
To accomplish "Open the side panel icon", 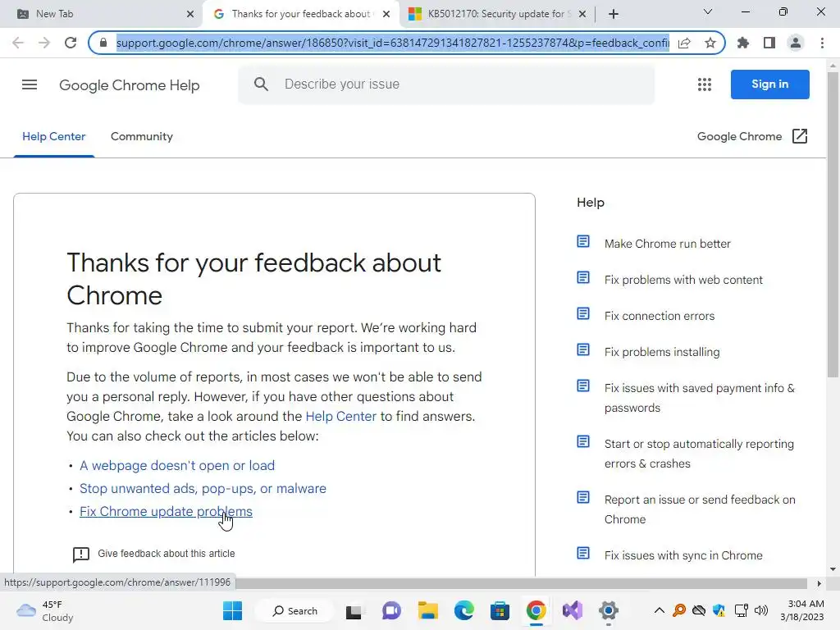I will [769, 43].
